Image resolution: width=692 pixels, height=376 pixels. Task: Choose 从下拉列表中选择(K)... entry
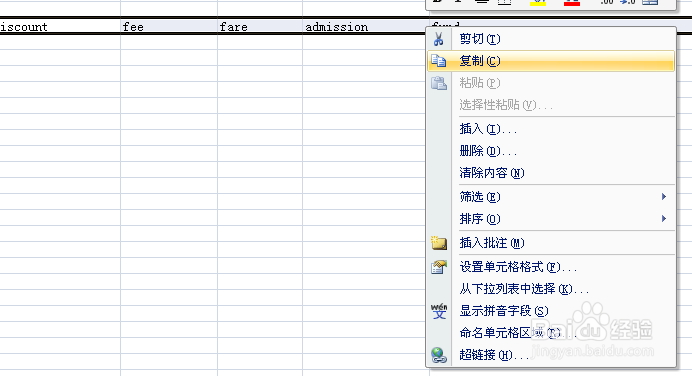click(551, 289)
